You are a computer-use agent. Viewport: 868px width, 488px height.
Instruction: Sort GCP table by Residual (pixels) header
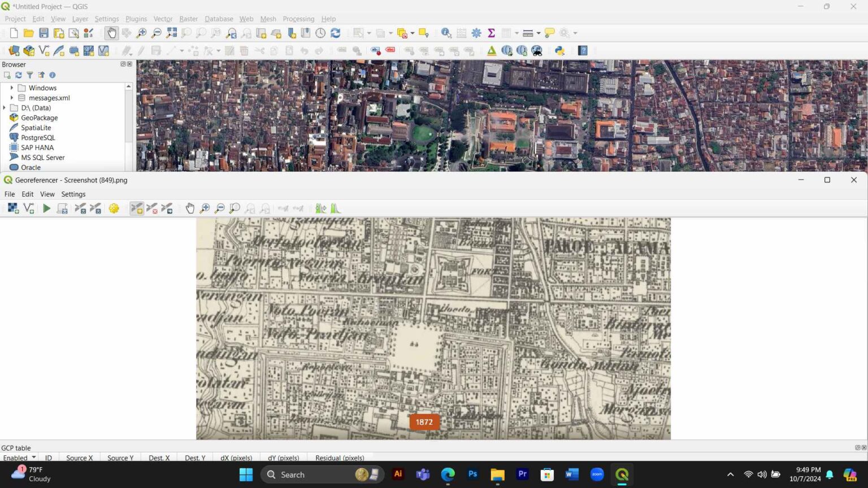(340, 458)
